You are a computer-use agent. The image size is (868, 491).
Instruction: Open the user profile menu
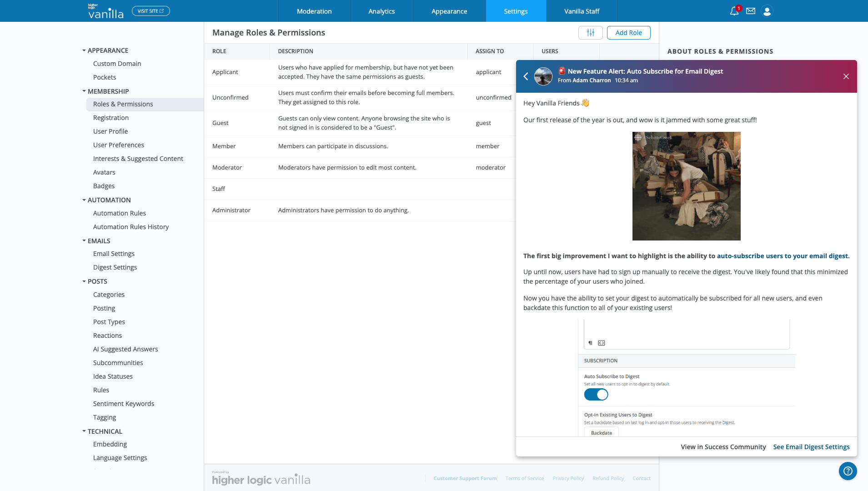(767, 11)
